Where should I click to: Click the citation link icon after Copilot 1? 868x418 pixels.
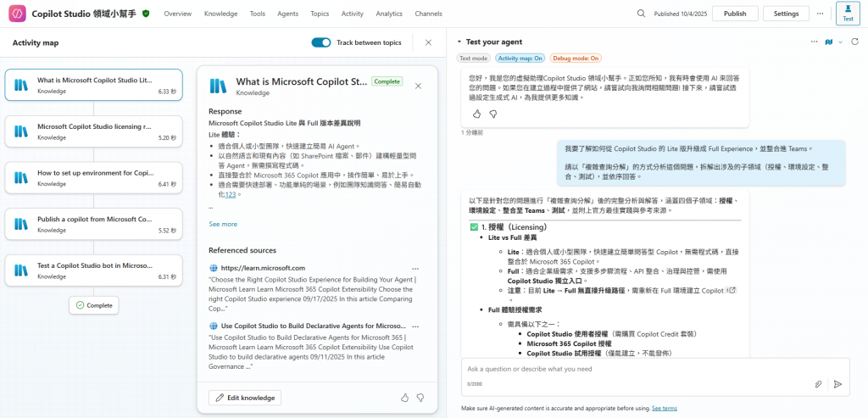point(732,290)
